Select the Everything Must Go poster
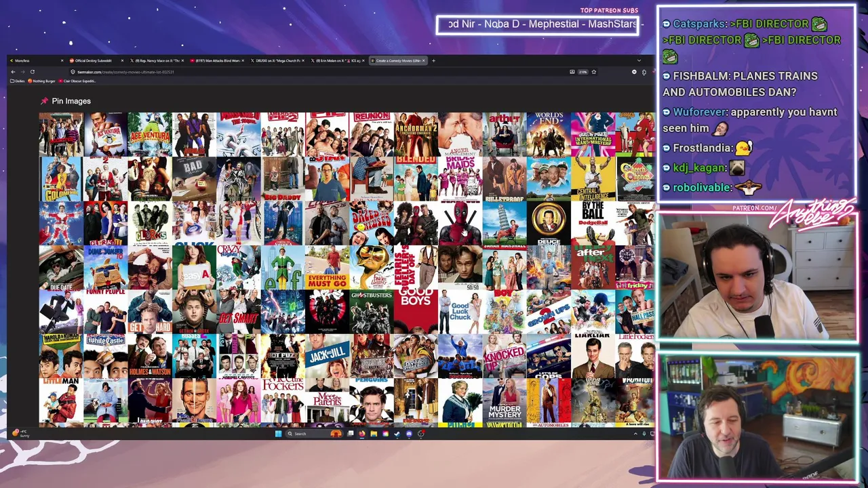 [x=327, y=268]
